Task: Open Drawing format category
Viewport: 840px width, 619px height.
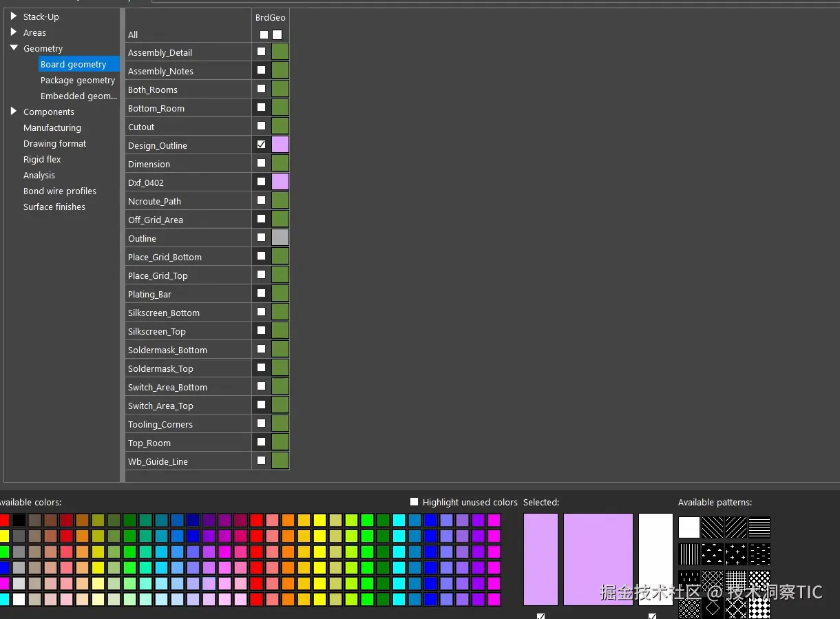Action: [55, 143]
